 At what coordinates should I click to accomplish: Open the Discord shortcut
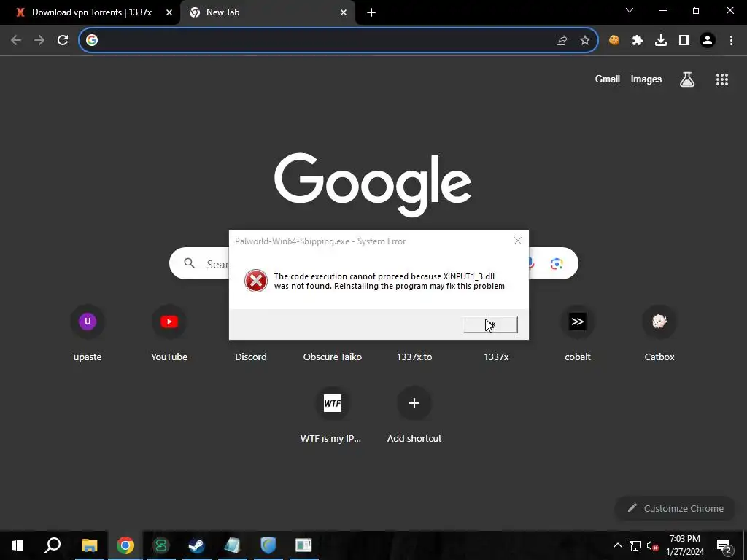(x=251, y=357)
